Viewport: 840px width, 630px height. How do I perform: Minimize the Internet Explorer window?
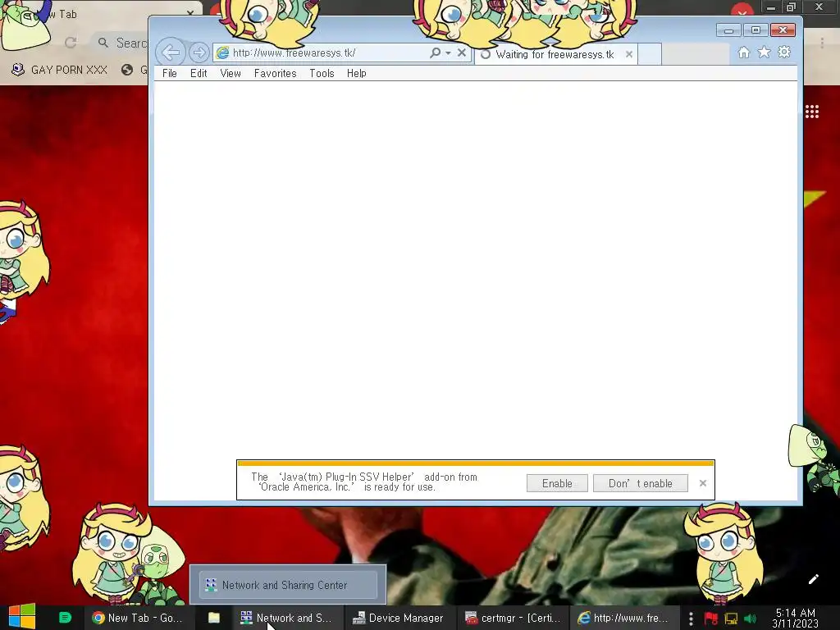pos(728,30)
